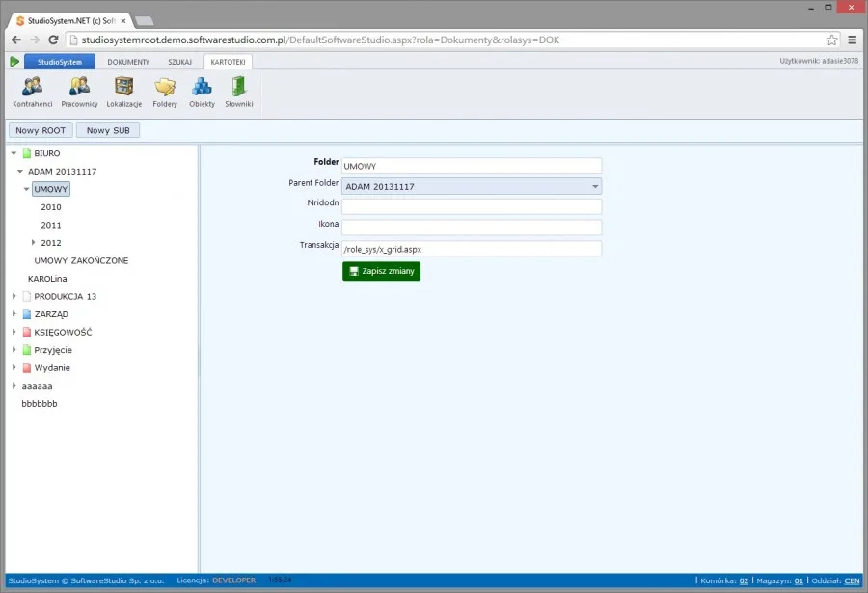This screenshot has width=868, height=593.
Task: Click the Nowy ROOT button
Action: pos(41,130)
